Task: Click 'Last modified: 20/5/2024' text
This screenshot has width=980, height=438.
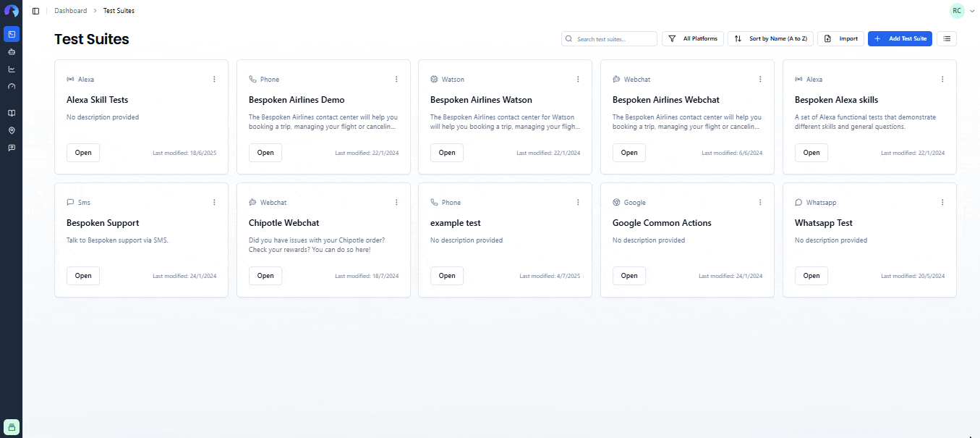Action: [x=913, y=277]
